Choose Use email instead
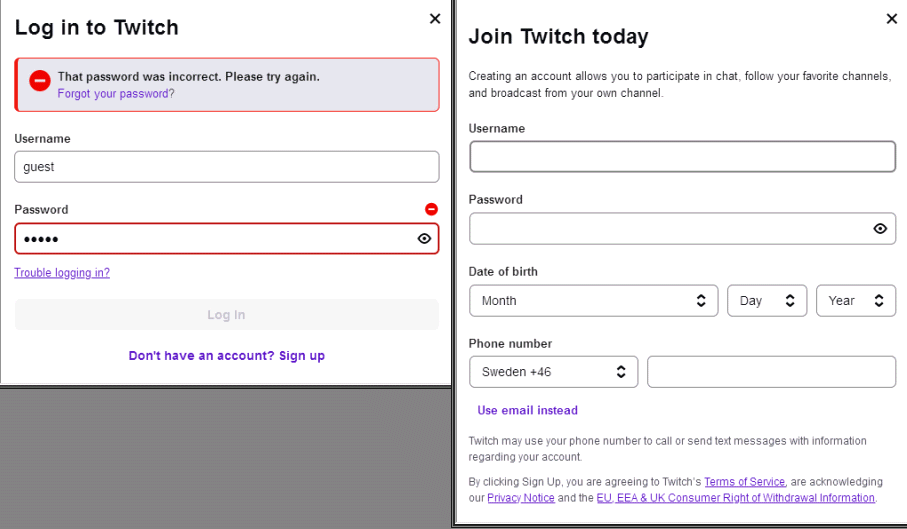 click(x=527, y=410)
